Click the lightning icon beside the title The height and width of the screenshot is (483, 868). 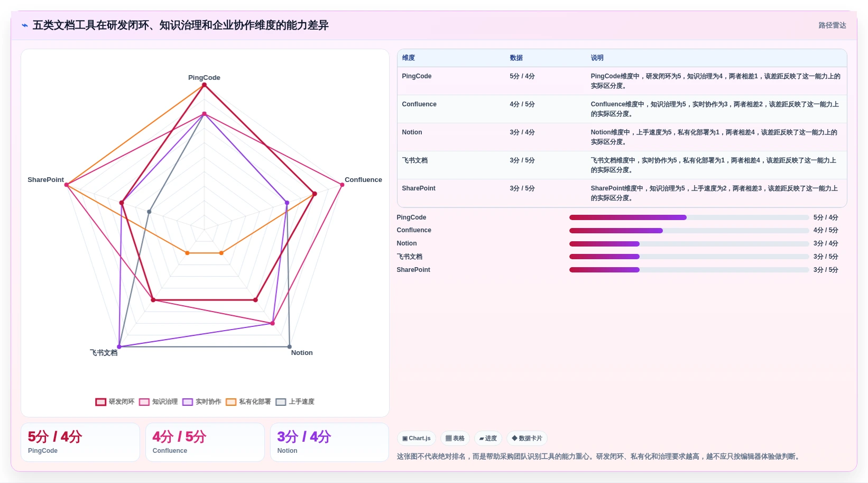[25, 25]
